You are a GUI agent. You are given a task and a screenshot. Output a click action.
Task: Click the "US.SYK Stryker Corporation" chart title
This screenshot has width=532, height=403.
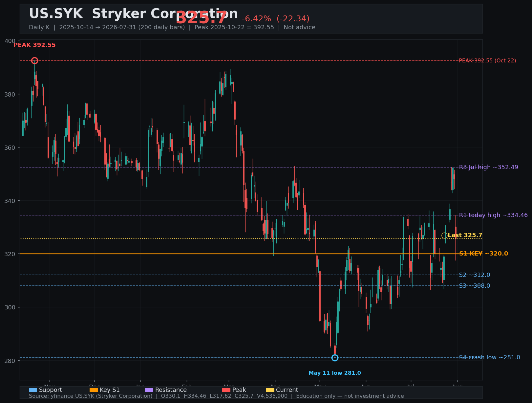(133, 14)
